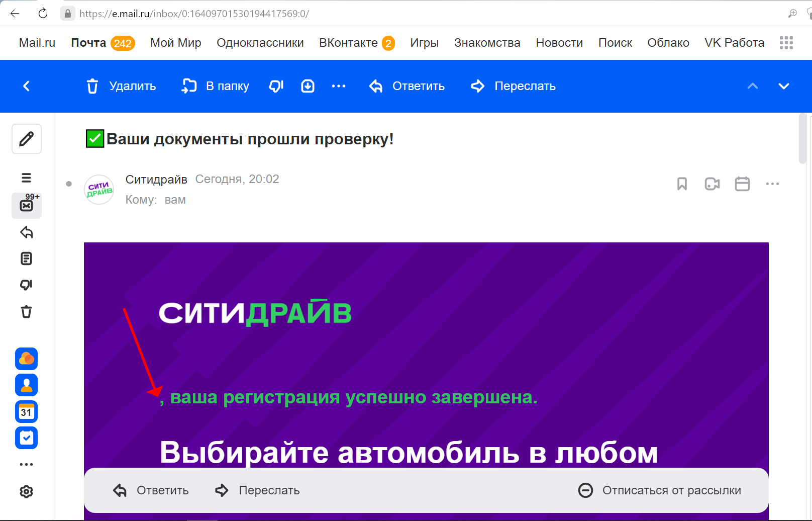Image resolution: width=812 pixels, height=521 pixels.
Task: Go back using the browser arrow
Action: pos(15,14)
